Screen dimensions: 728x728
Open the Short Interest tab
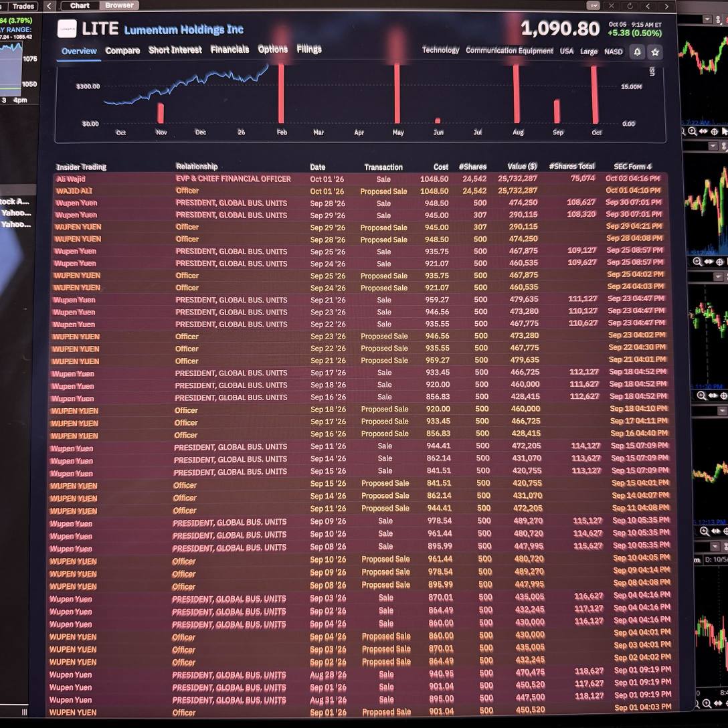click(x=175, y=50)
